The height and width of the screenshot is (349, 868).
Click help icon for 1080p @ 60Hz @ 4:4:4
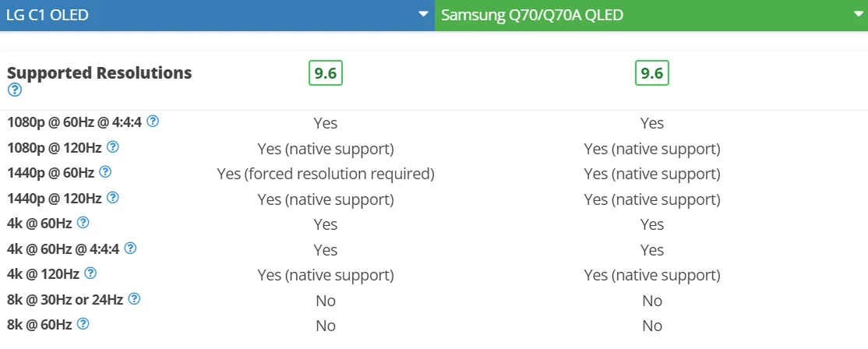[x=153, y=121]
